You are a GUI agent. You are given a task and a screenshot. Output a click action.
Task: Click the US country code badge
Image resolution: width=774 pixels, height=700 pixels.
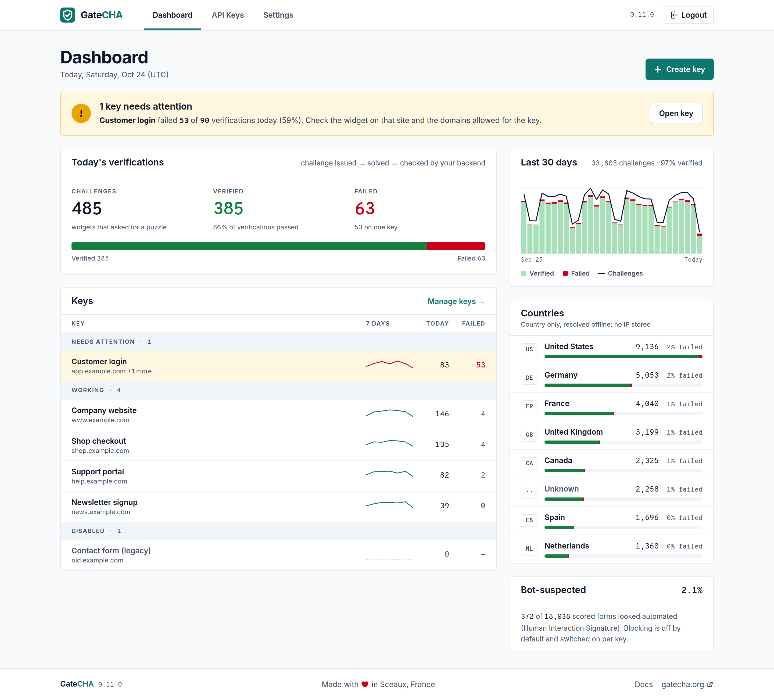coord(529,349)
